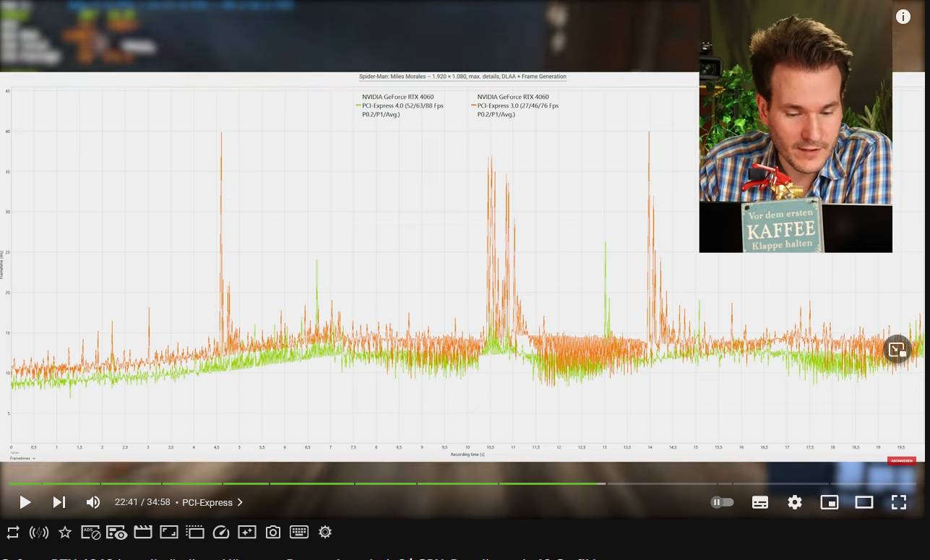Viewport: 930px width, 560px height.
Task: Open playback speed gauge icon
Action: coord(221,533)
